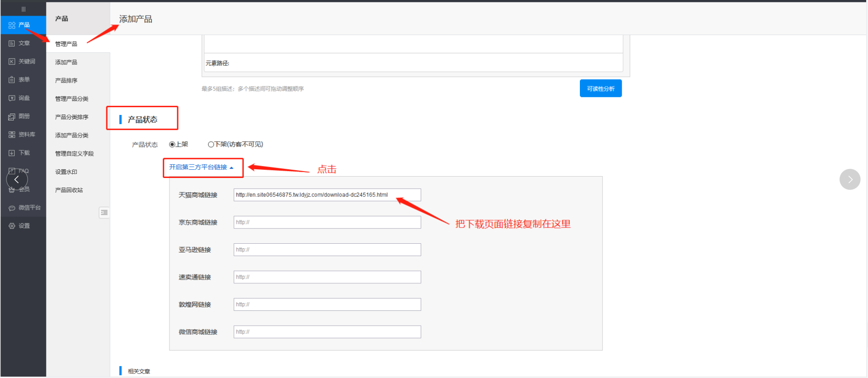Screen dimensions: 868x378
Task: Collapse the 开启第三方平台链接 expander
Action: pos(201,167)
